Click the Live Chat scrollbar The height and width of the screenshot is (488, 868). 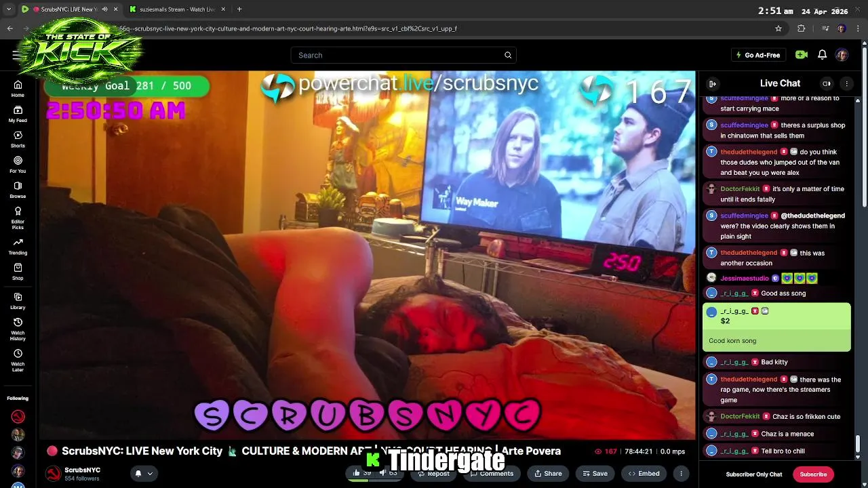(x=857, y=443)
